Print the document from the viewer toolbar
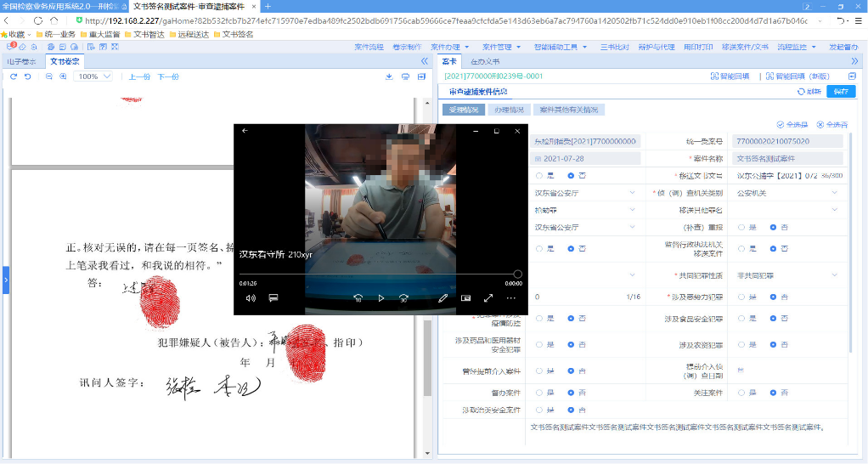 (406, 76)
